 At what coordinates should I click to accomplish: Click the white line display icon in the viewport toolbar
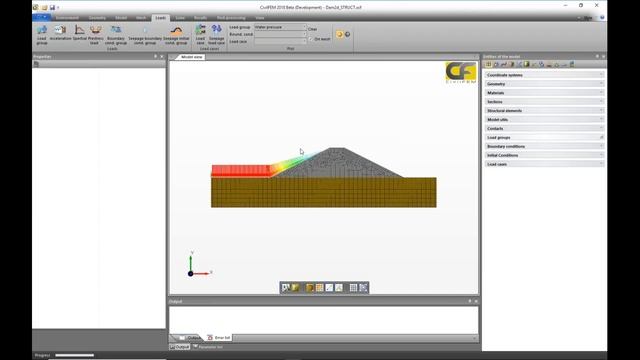(x=329, y=288)
